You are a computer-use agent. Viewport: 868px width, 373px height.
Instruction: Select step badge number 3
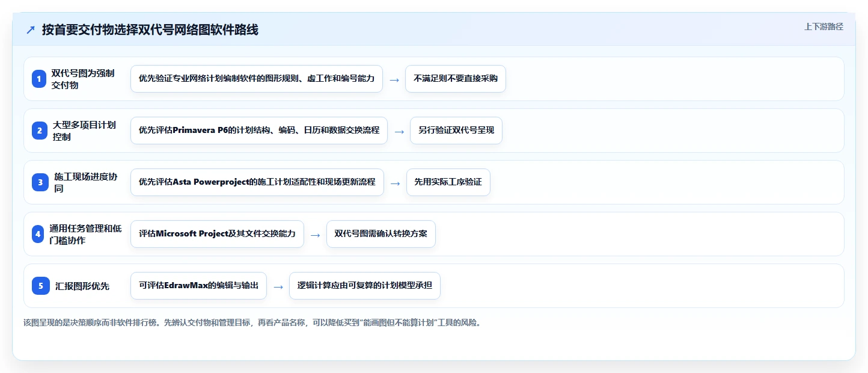coord(40,182)
